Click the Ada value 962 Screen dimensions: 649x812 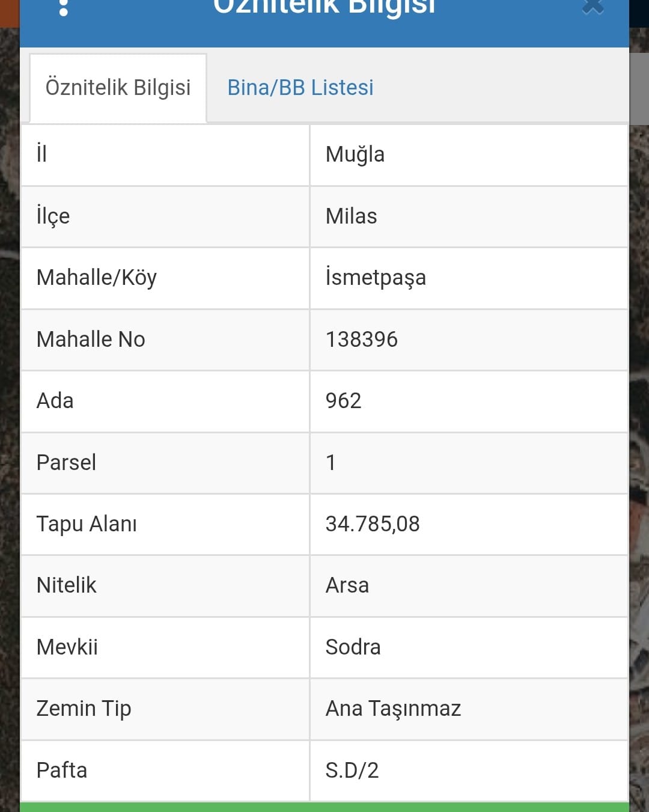point(344,401)
